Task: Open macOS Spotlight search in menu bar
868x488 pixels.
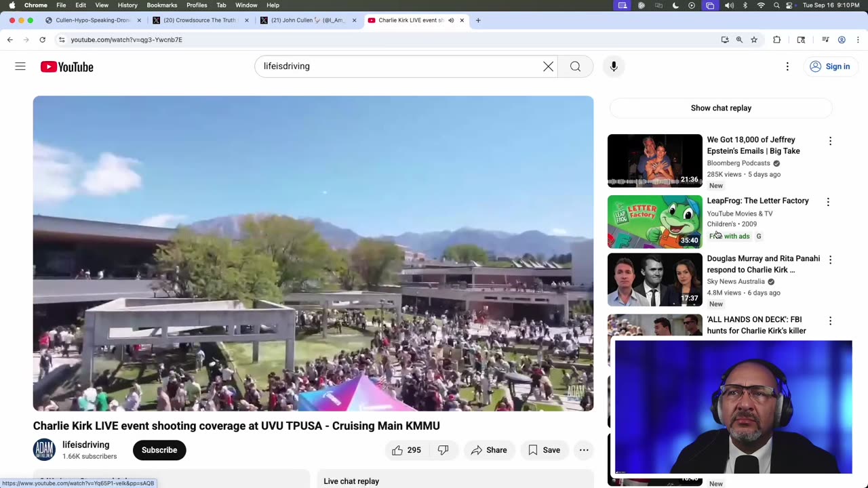Action: 776,5
